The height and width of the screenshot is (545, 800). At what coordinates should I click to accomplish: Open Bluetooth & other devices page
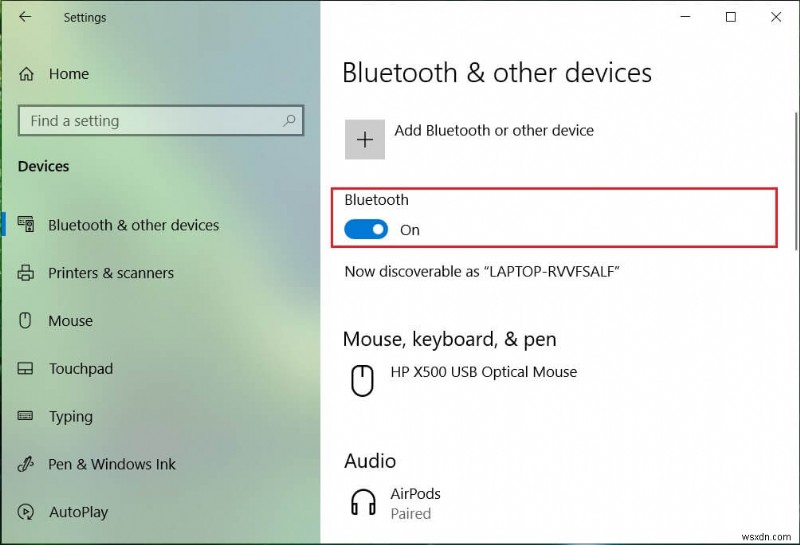pos(133,225)
